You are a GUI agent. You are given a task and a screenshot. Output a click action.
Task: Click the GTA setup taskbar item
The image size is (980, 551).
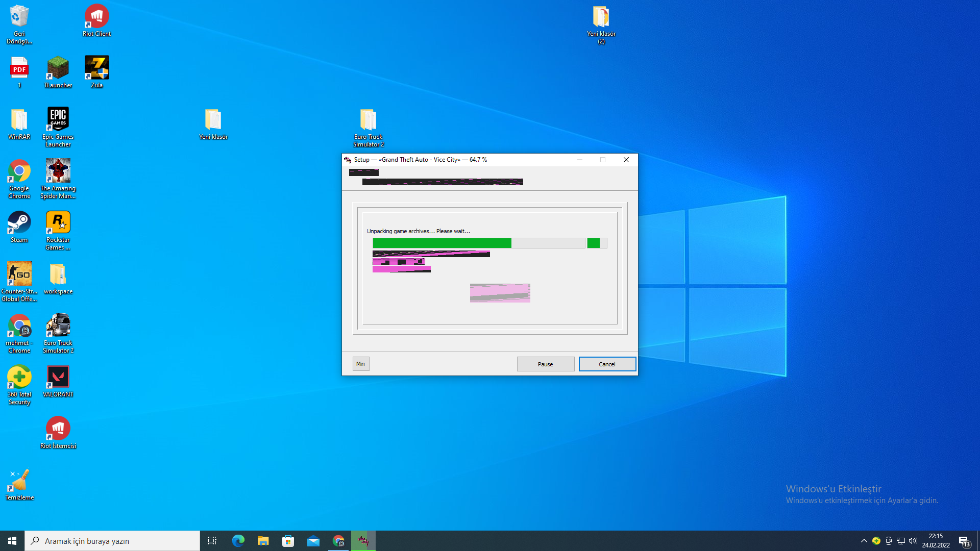(363, 541)
